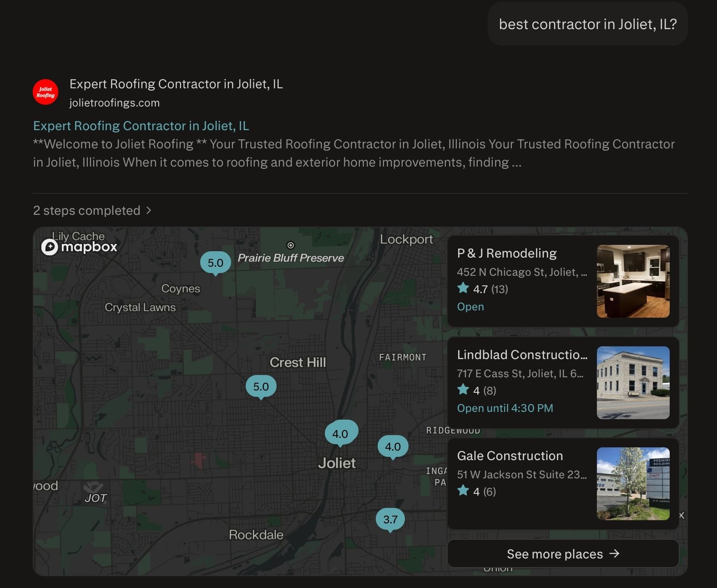Open the Expert Roofing Contractor blue link
The image size is (717, 588).
[141, 126]
